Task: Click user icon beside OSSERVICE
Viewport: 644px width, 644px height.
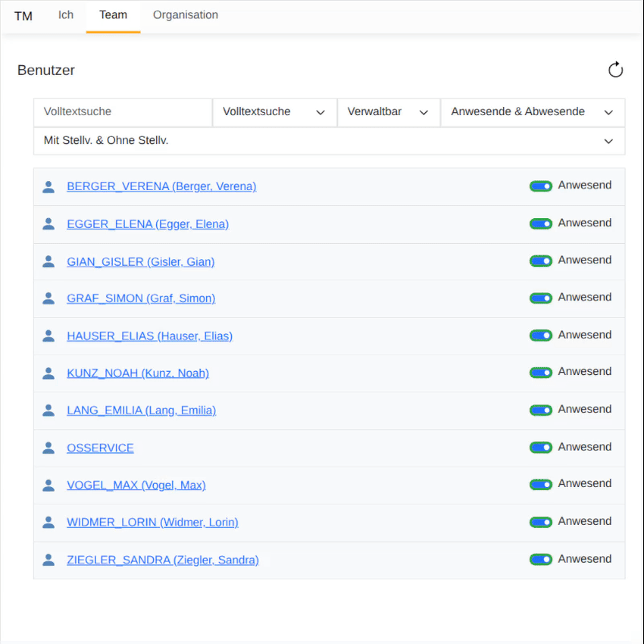Action: pyautogui.click(x=48, y=448)
